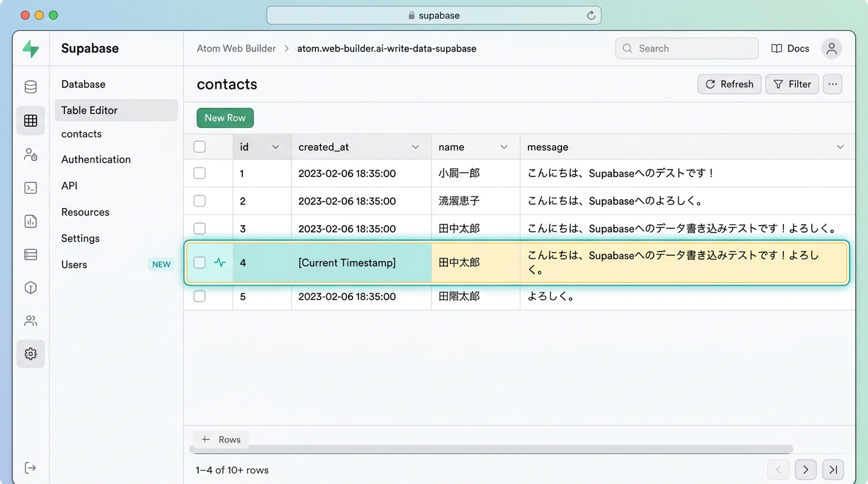Click the Search input field
The height and width of the screenshot is (484, 868).
coord(686,49)
